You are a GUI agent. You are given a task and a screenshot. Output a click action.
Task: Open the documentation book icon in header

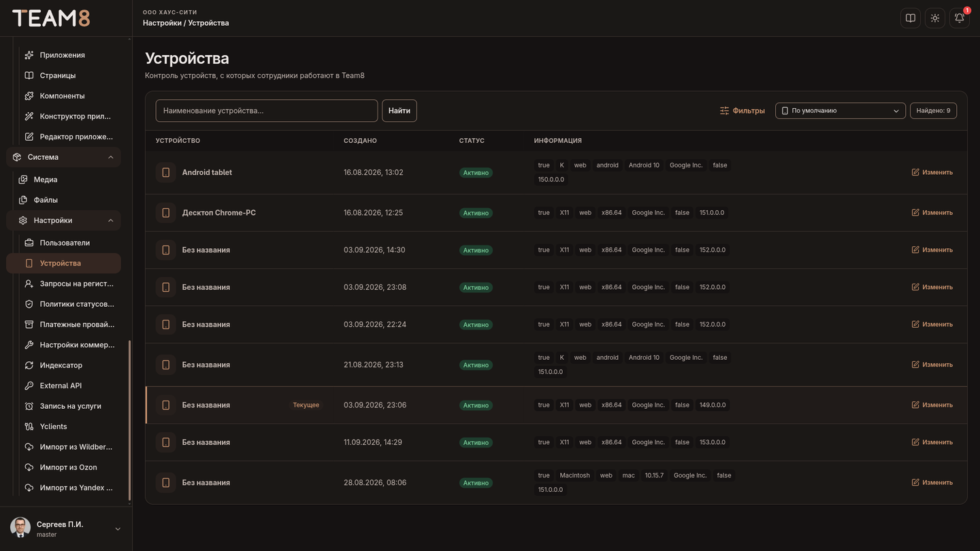(x=911, y=18)
